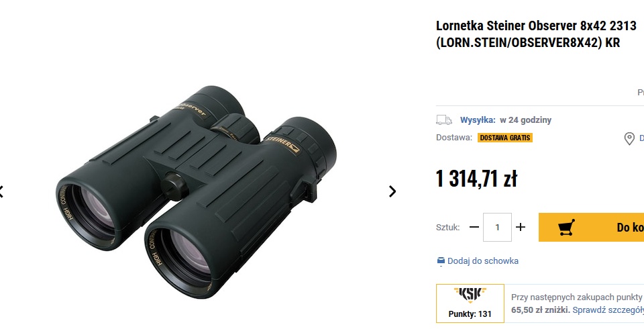Show previous product image with left arrow
Viewport: 644px width, 329px height.
[1, 191]
